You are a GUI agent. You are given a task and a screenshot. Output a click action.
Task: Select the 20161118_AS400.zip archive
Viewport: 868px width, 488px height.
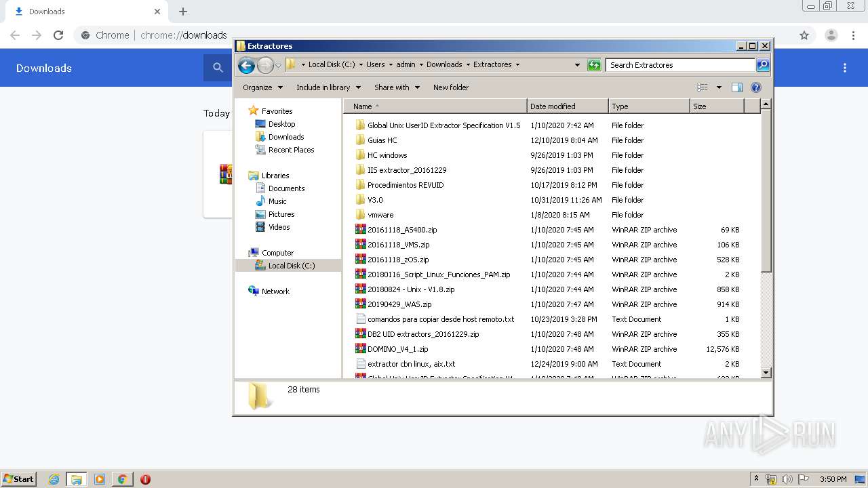coord(402,230)
